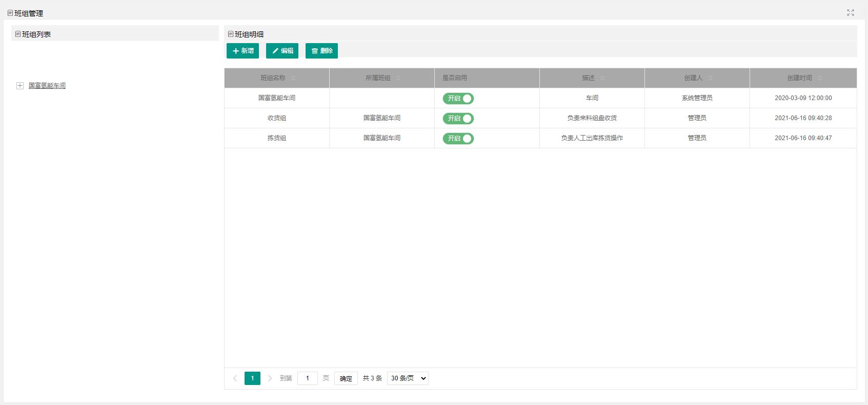Click 所属班组 cell of 拣货组 row

coord(382,138)
